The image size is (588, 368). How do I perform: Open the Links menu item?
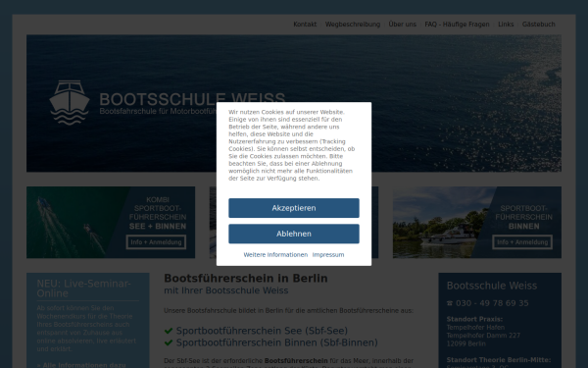(x=506, y=25)
